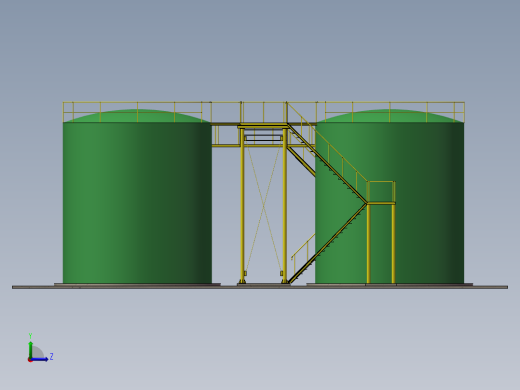This screenshot has height=390, width=520.
Task: Select the gray ground base slab
Action: click(x=260, y=287)
